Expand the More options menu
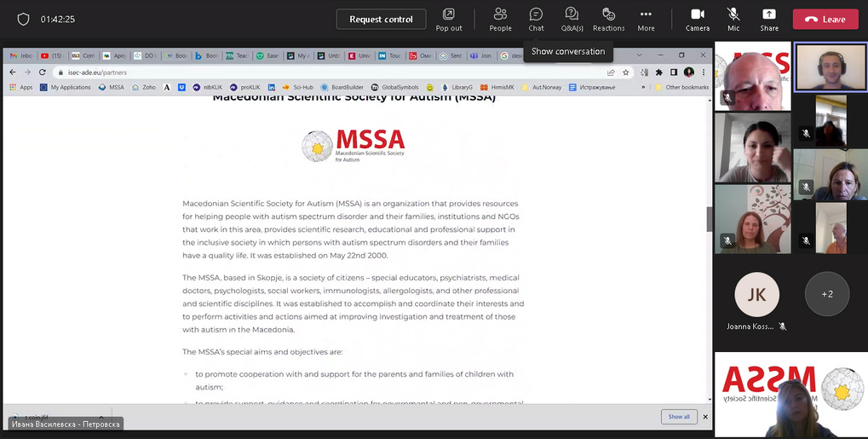 pyautogui.click(x=646, y=19)
